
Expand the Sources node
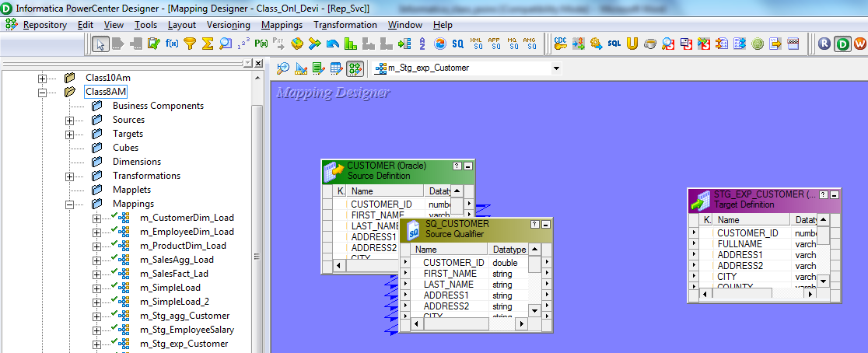[x=70, y=120]
